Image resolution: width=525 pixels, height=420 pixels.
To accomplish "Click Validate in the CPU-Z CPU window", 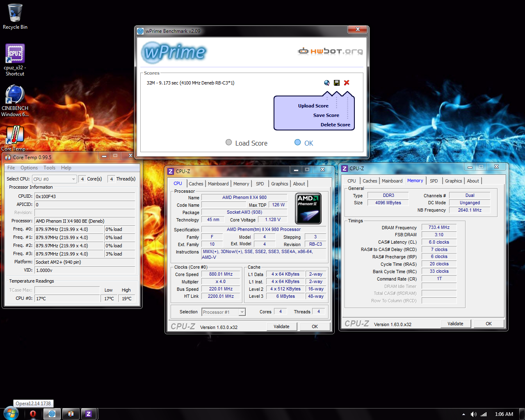I will pyautogui.click(x=281, y=326).
